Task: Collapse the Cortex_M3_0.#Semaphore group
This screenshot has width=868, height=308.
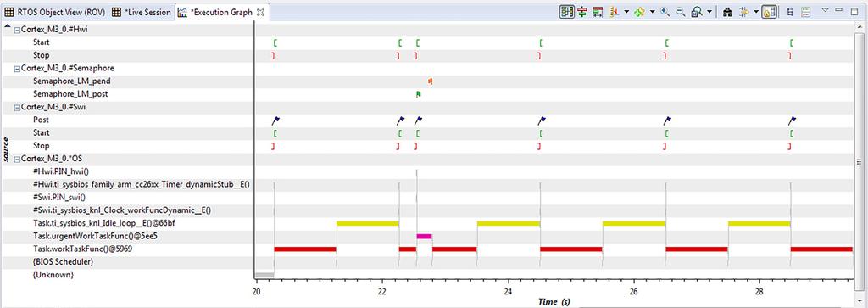Action: point(17,68)
